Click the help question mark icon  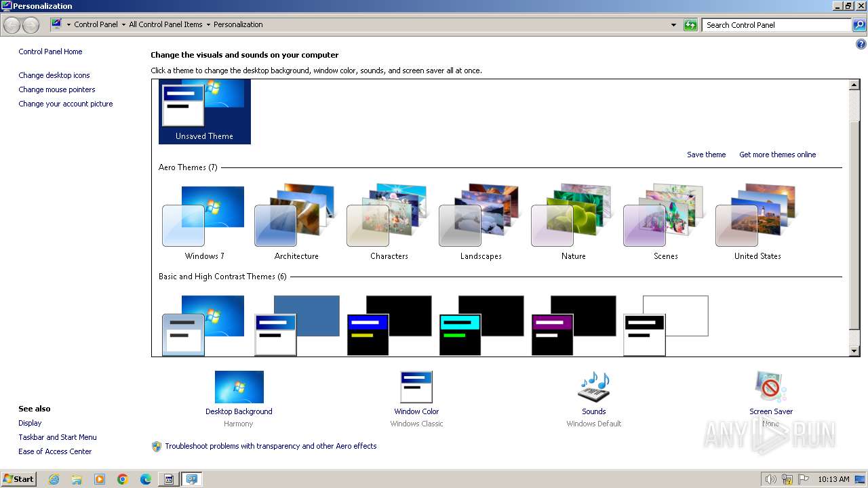(x=861, y=45)
